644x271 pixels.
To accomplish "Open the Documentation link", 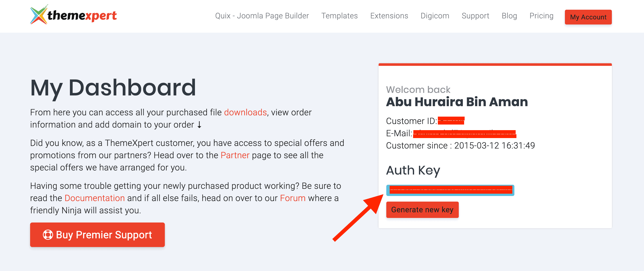I will pos(95,198).
